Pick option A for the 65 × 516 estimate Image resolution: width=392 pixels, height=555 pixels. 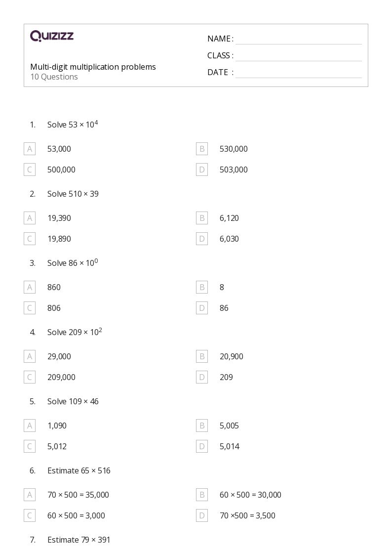tap(30, 495)
